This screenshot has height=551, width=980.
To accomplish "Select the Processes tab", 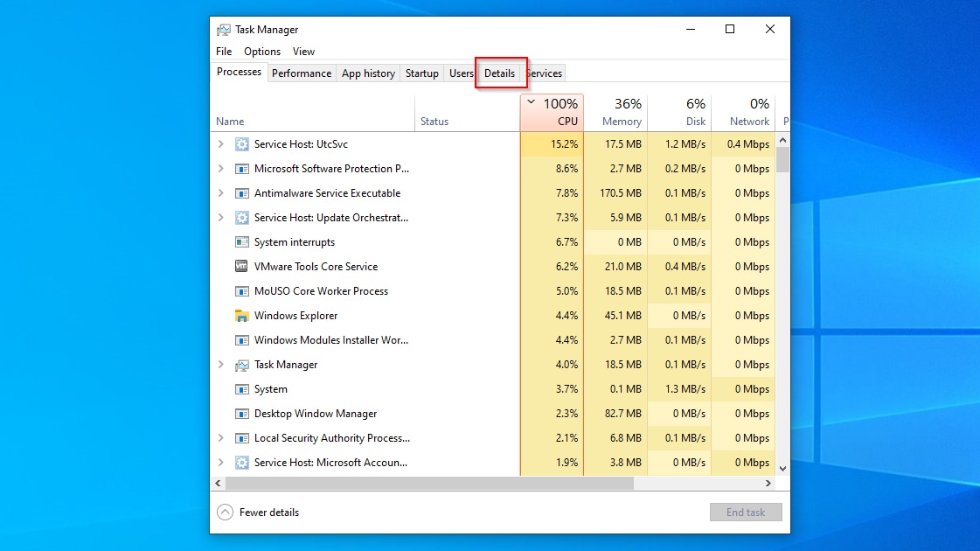I will (x=239, y=72).
